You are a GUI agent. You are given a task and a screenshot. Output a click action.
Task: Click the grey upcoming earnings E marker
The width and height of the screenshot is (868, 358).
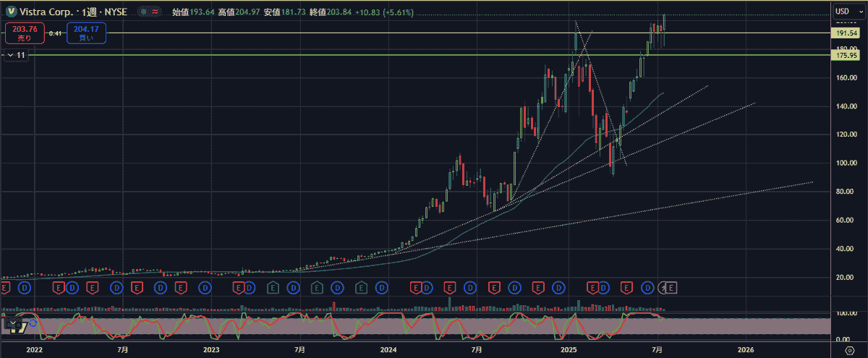671,288
